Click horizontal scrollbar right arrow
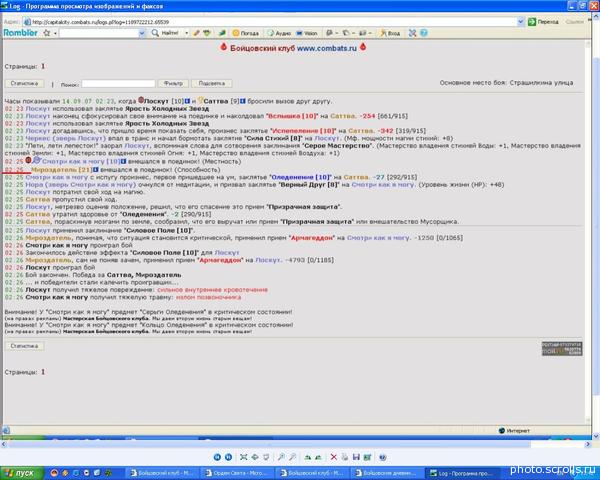 [588, 444]
